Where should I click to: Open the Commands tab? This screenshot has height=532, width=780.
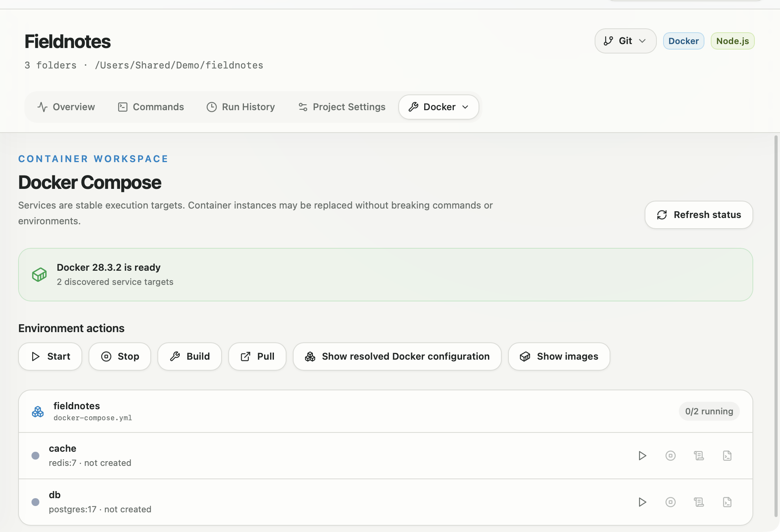click(x=151, y=107)
